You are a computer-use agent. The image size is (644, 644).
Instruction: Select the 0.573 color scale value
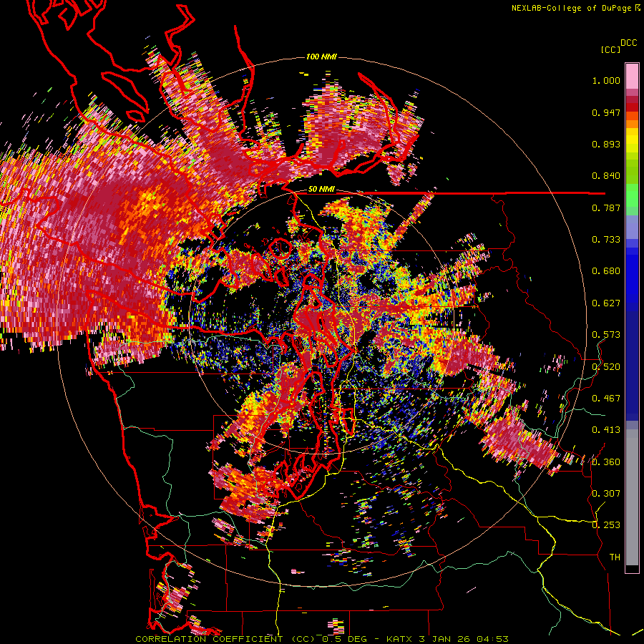pos(606,335)
